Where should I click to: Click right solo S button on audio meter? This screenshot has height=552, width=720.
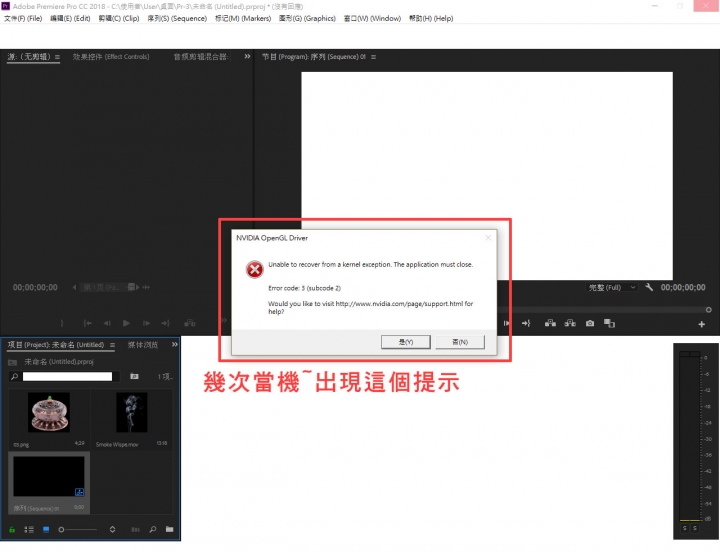[x=695, y=529]
